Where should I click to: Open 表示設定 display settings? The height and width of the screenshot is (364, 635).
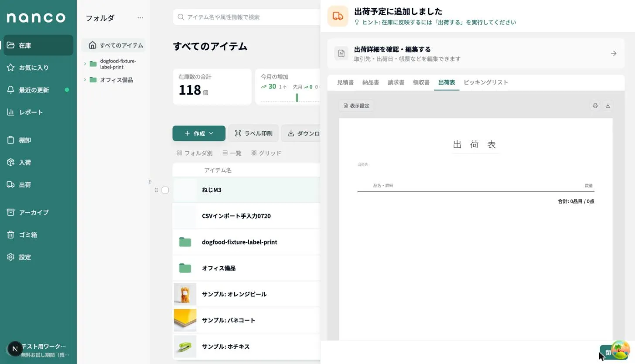pyautogui.click(x=356, y=105)
